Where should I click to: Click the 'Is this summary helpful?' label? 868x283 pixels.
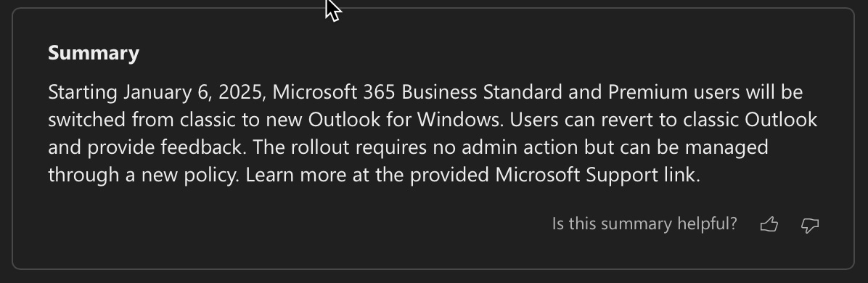(644, 223)
